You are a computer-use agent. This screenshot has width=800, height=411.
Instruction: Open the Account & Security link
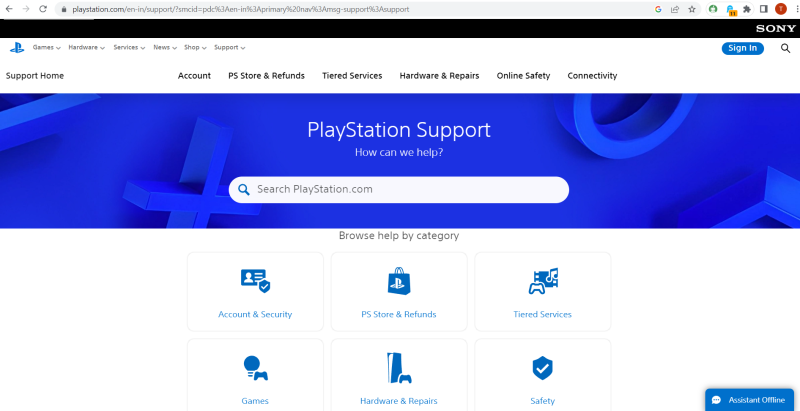pos(255,315)
